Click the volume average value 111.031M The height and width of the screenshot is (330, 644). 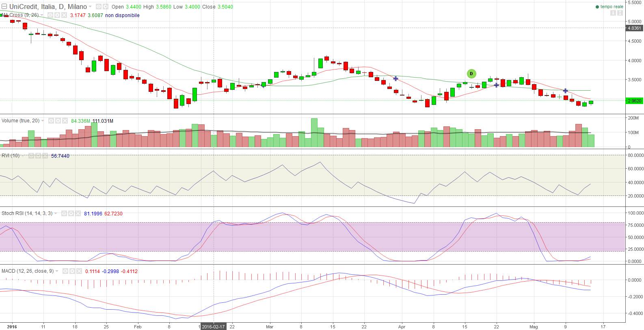click(103, 121)
